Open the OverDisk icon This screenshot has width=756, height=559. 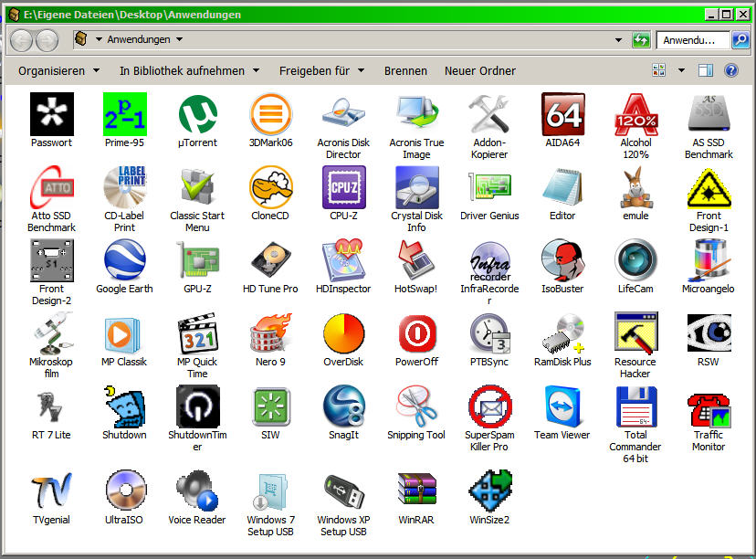click(343, 332)
